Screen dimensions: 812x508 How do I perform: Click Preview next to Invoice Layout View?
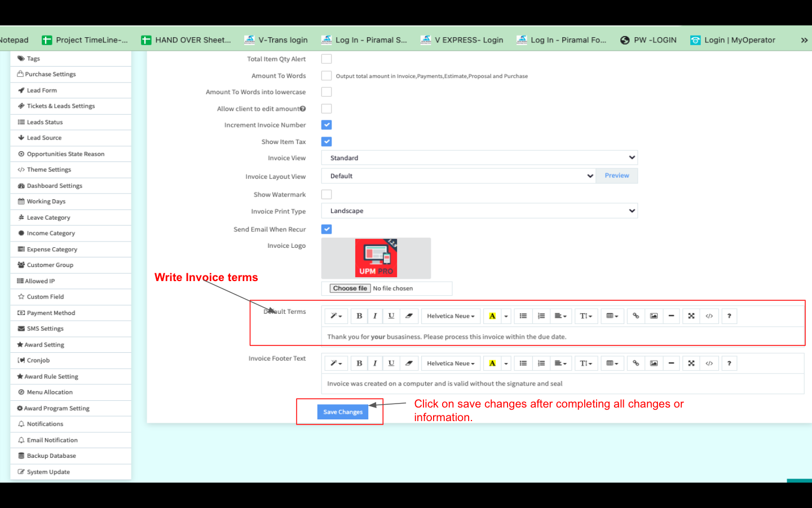pyautogui.click(x=617, y=176)
